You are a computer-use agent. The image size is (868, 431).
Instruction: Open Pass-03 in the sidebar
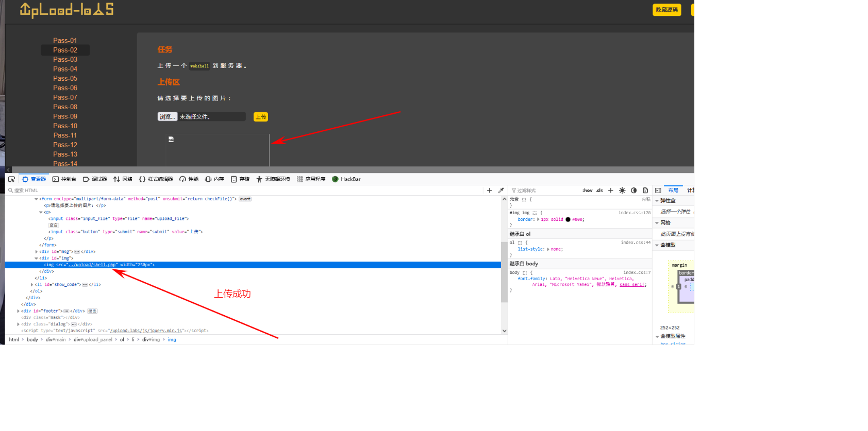tap(65, 59)
